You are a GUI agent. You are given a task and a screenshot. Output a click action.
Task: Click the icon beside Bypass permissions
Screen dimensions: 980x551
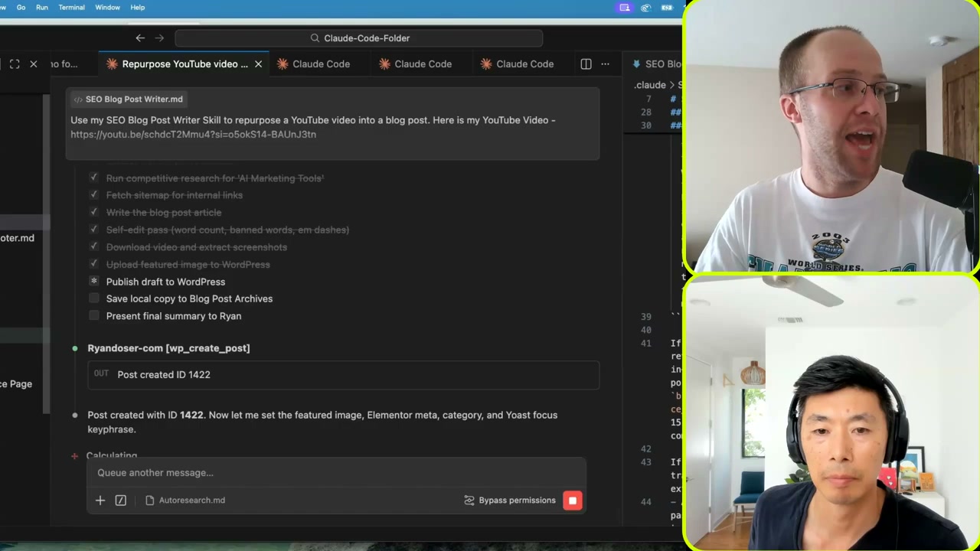(x=469, y=500)
